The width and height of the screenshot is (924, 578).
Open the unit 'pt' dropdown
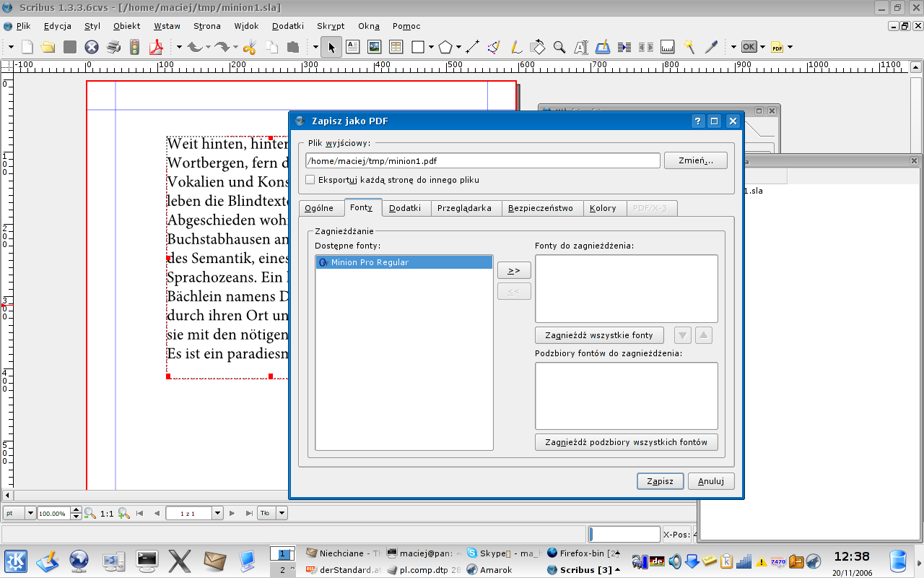tap(30, 513)
